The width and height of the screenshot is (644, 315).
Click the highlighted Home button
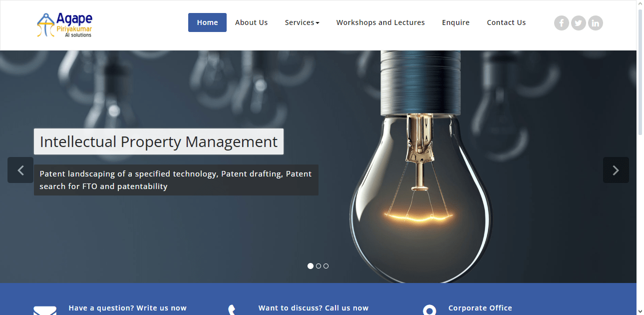[207, 22]
